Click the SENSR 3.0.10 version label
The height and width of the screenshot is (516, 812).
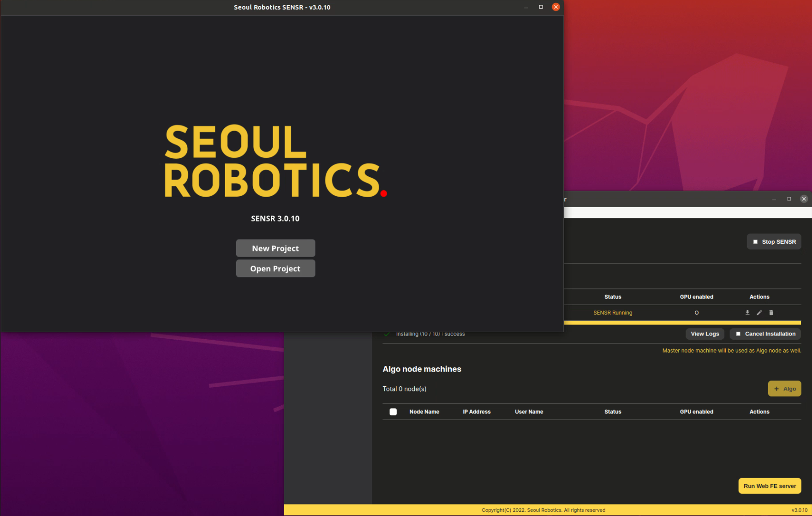click(x=275, y=218)
